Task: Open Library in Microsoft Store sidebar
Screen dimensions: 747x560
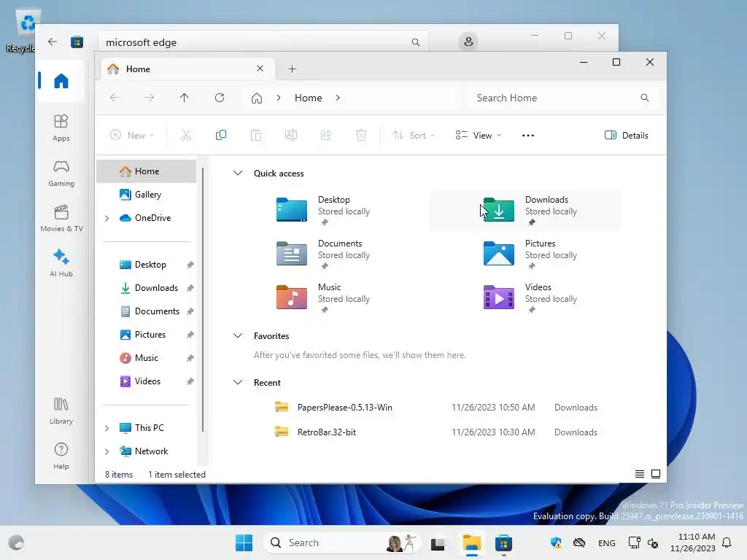Action: (61, 411)
